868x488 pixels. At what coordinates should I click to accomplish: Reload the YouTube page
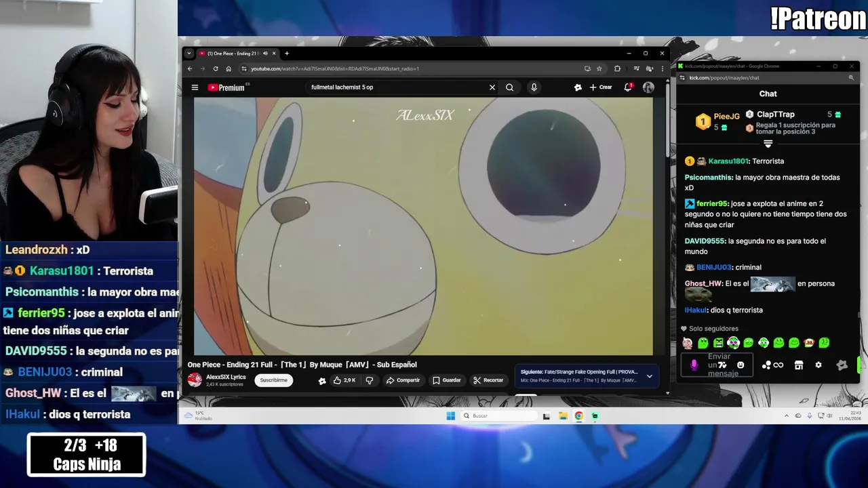coord(216,68)
